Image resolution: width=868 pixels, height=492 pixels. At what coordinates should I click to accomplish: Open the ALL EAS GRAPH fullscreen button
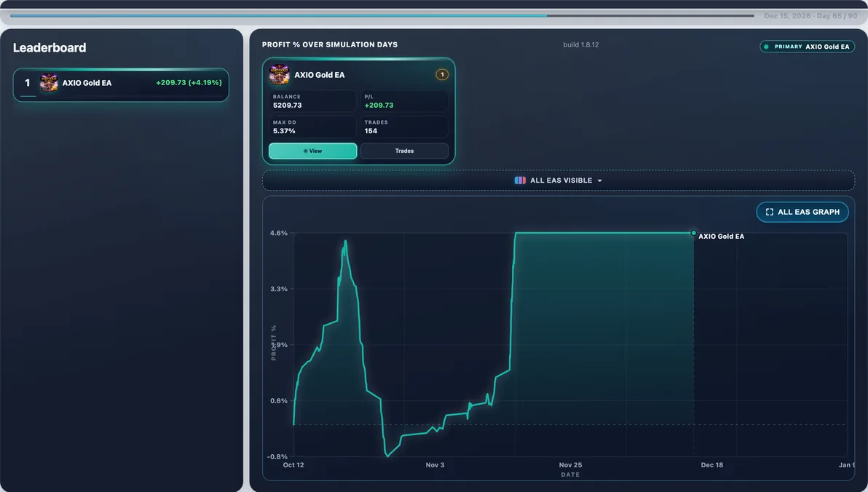click(802, 212)
